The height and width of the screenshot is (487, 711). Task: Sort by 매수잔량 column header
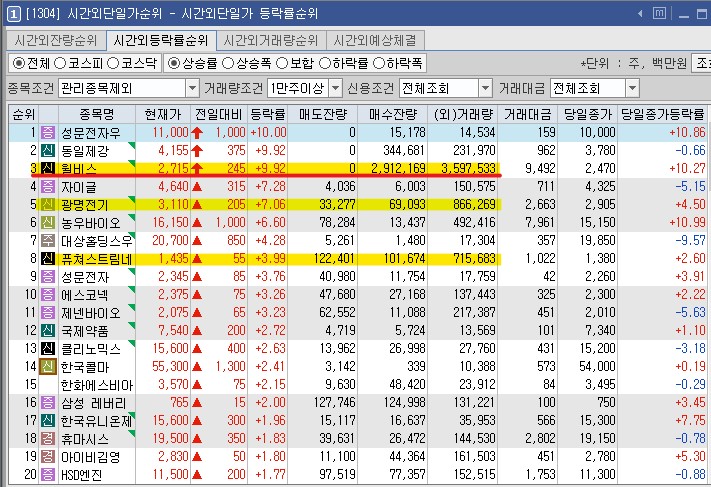pyautogui.click(x=393, y=114)
